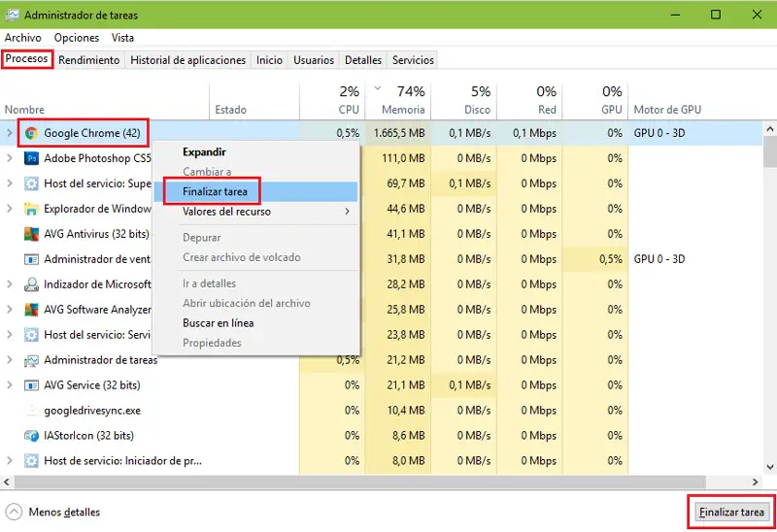Expand the Adobe Photoshop CS5 process row

[9, 158]
